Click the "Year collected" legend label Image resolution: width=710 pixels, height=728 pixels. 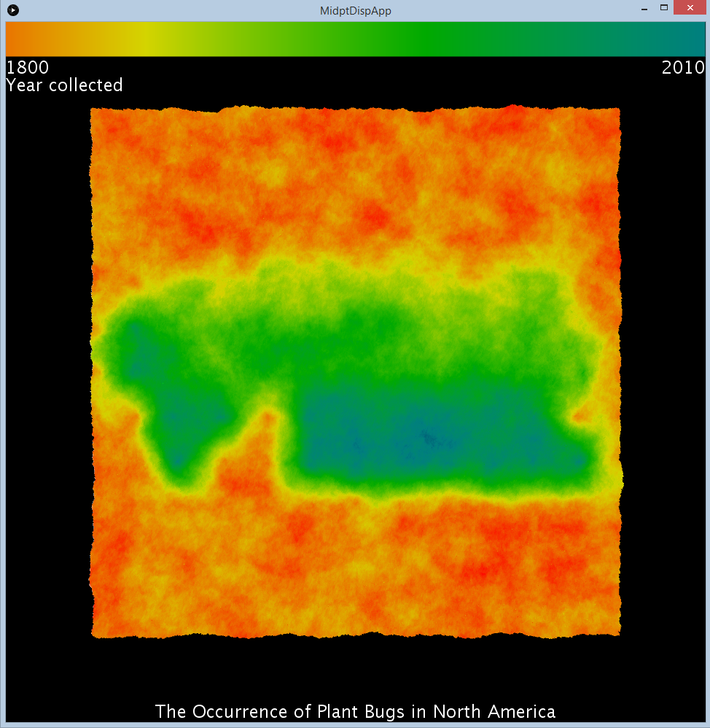[64, 85]
